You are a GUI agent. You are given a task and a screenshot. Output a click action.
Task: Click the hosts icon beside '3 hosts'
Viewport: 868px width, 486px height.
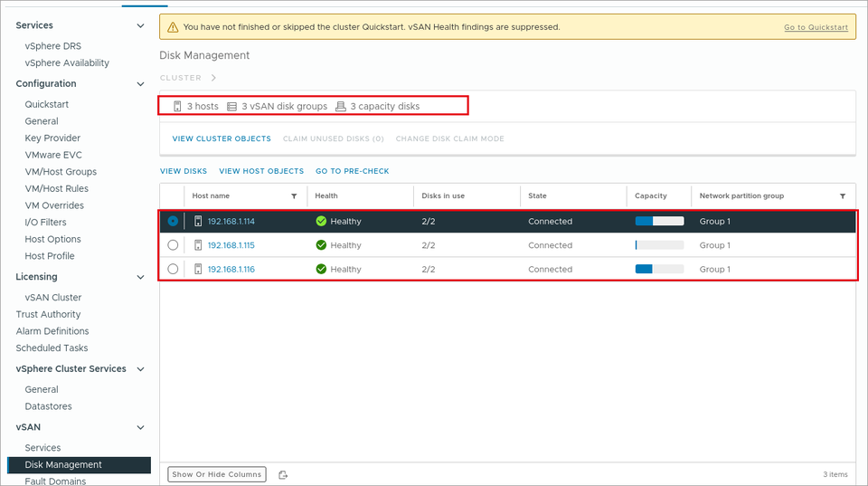tap(177, 106)
